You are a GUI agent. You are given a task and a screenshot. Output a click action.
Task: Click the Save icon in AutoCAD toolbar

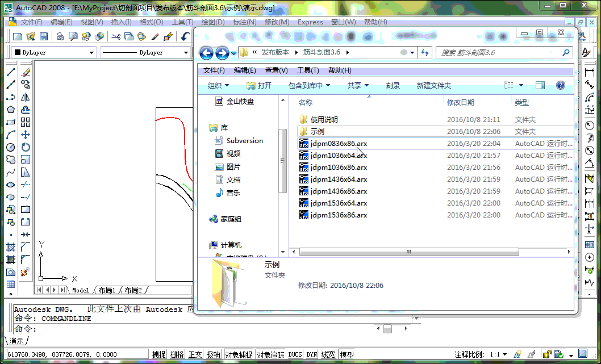44,36
